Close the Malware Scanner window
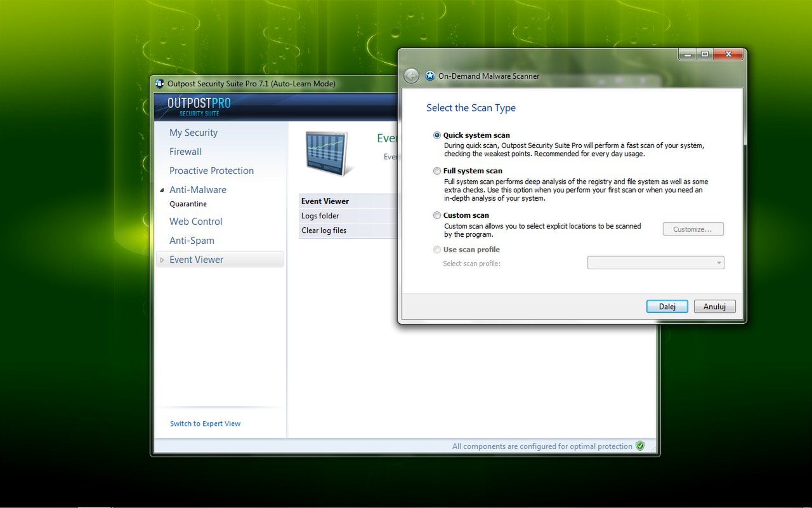The height and width of the screenshot is (508, 812). 728,55
